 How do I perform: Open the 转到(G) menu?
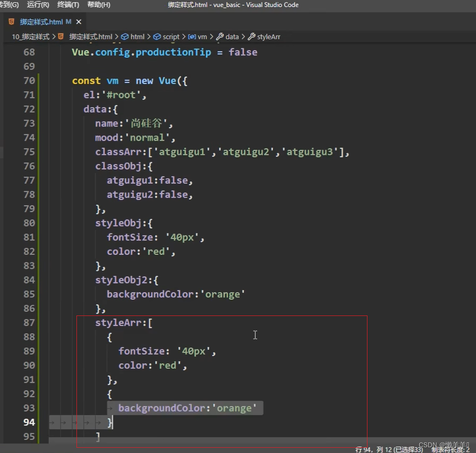(9, 5)
